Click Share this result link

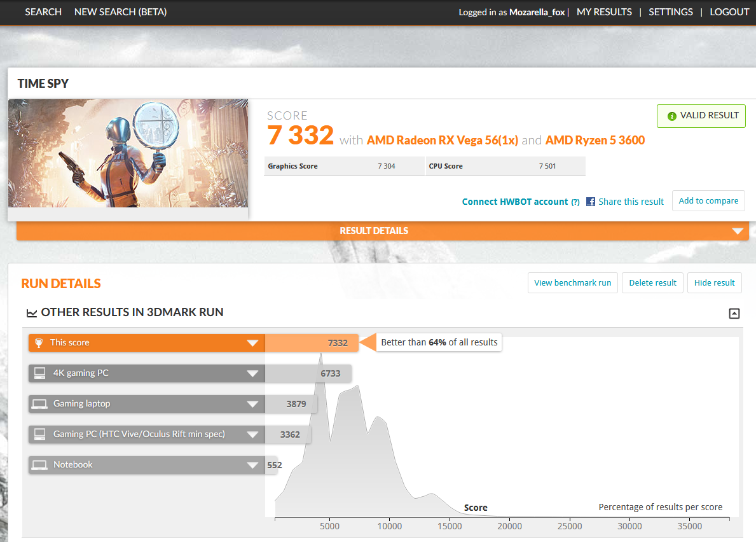pos(631,202)
